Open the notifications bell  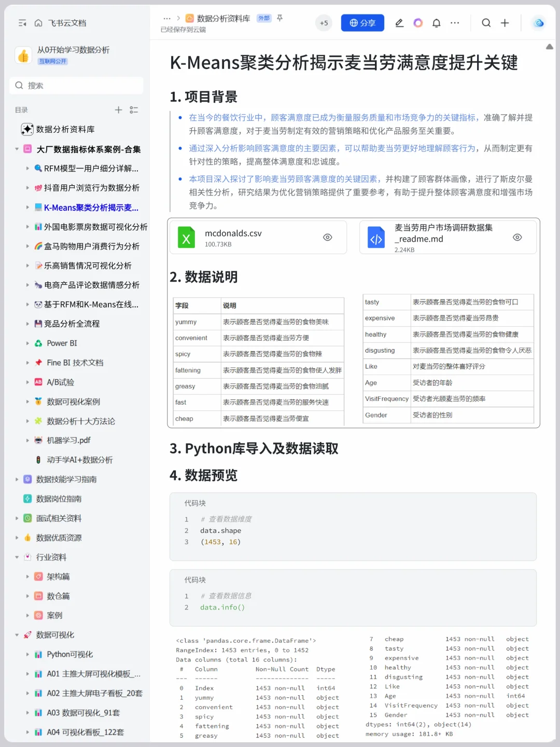(437, 23)
